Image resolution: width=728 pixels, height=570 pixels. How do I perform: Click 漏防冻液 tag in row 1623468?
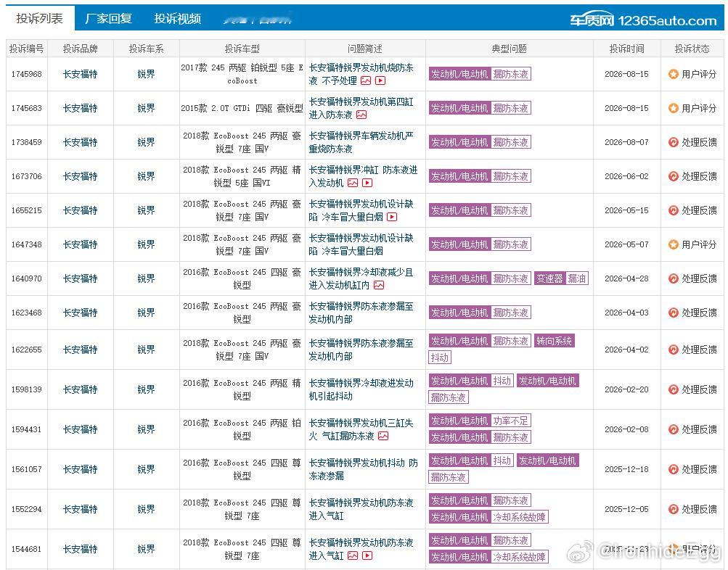pyautogui.click(x=511, y=313)
